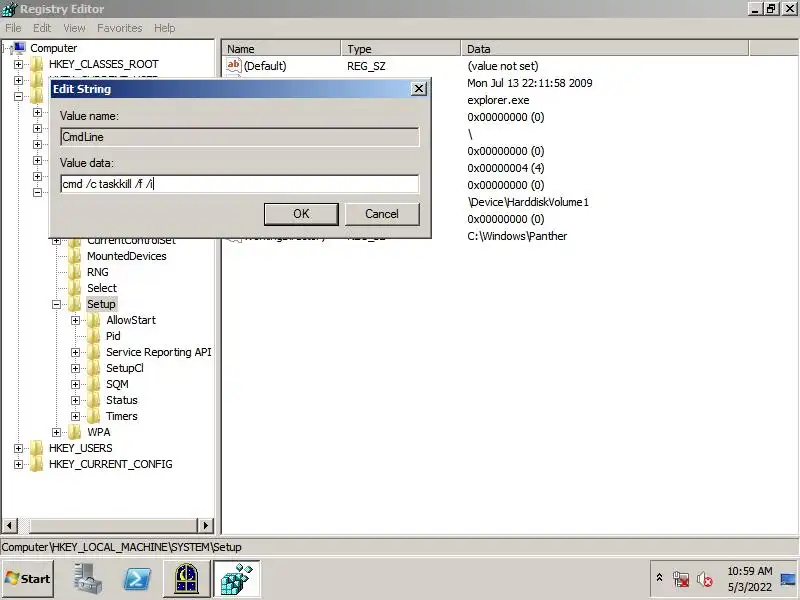Viewport: 800px width, 600px height.
Task: Click the Select key folder icon
Action: [75, 288]
